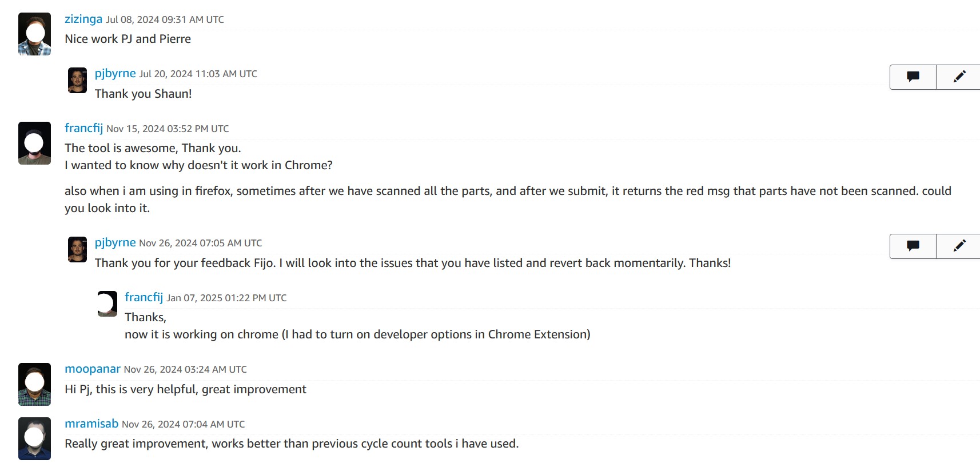Click pjbyrne's avatar next to the July reply
Viewport: 980px width, 463px height.
[77, 79]
